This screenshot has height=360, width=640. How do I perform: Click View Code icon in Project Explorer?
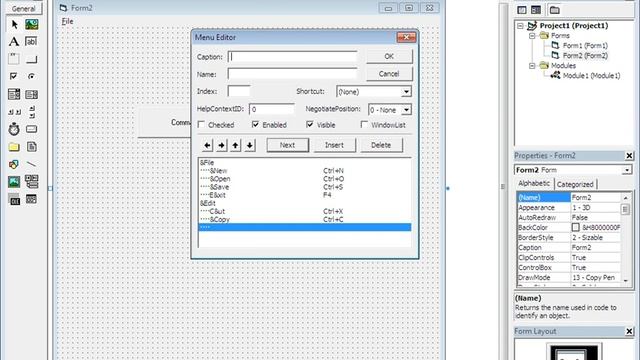[x=522, y=10]
